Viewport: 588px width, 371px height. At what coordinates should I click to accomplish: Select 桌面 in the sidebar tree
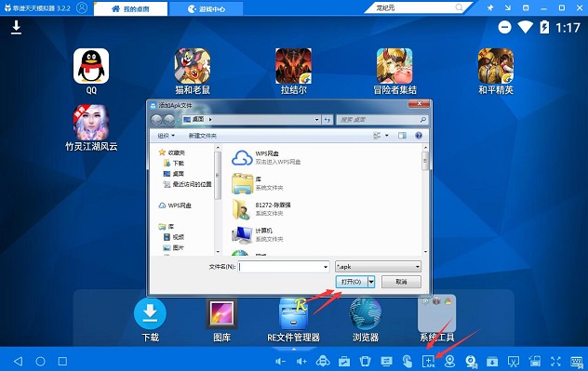coord(174,174)
